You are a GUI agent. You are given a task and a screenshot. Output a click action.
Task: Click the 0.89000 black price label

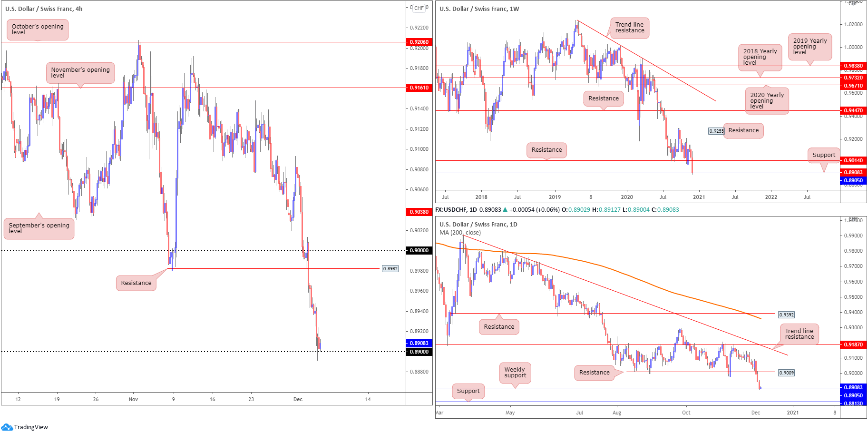(x=419, y=352)
